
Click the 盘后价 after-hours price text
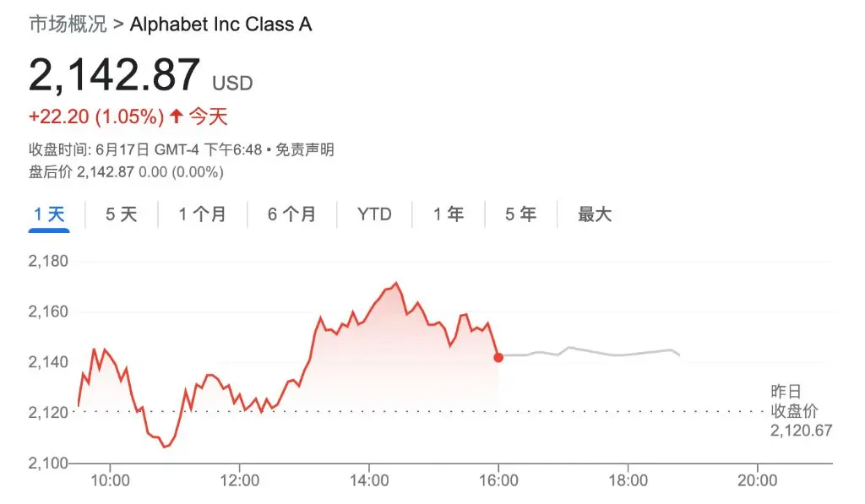pos(126,172)
